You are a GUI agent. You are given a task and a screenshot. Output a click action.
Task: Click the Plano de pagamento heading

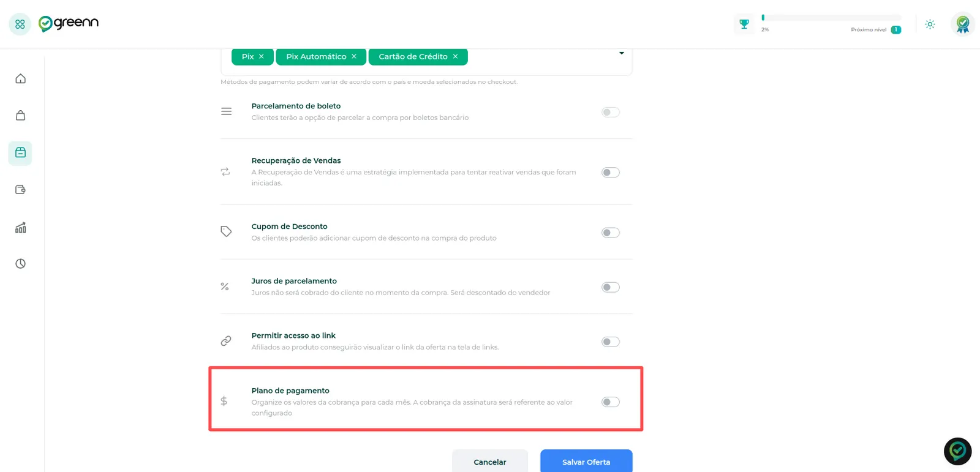coord(290,391)
